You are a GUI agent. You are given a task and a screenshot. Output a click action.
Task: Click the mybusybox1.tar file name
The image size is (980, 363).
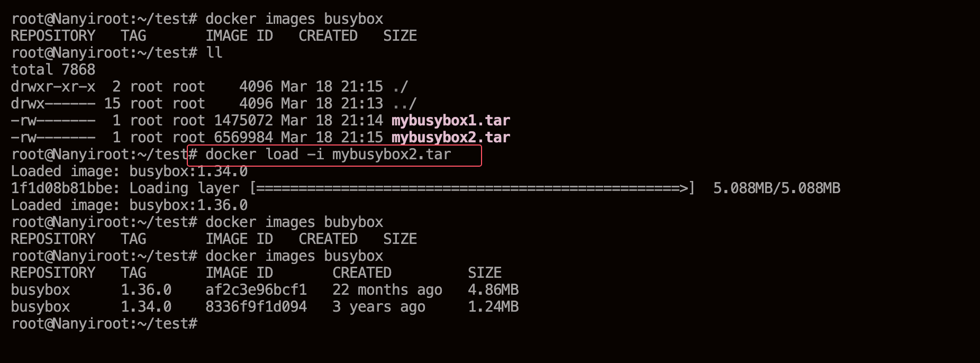[x=451, y=121]
